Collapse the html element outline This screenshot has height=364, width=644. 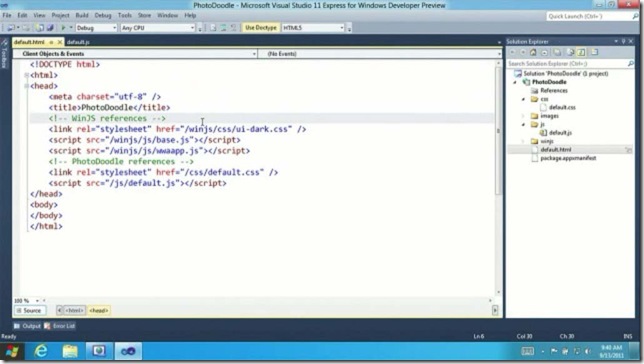pyautogui.click(x=26, y=75)
